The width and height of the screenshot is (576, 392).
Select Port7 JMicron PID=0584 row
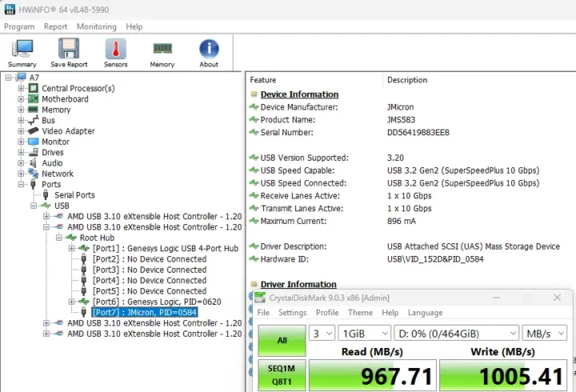[x=145, y=312]
